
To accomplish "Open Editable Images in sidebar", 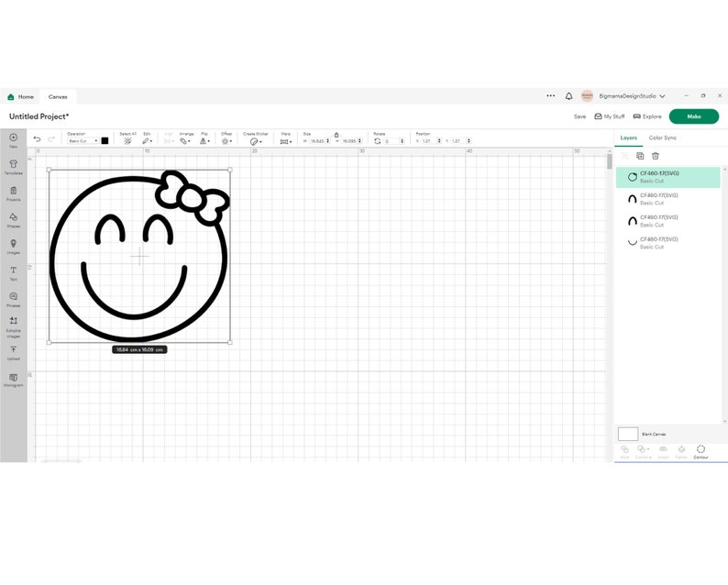I will [x=14, y=326].
